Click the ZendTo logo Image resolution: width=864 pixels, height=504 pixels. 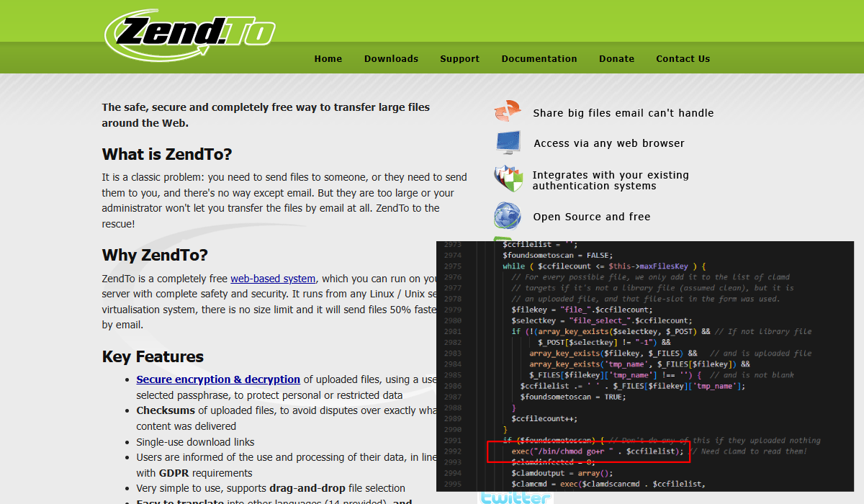[190, 33]
